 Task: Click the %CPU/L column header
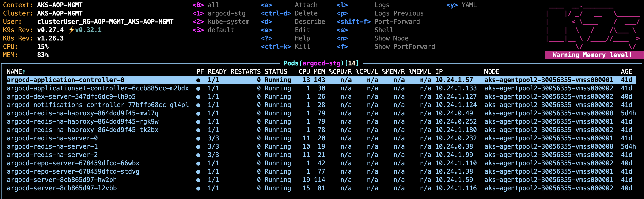coord(367,72)
